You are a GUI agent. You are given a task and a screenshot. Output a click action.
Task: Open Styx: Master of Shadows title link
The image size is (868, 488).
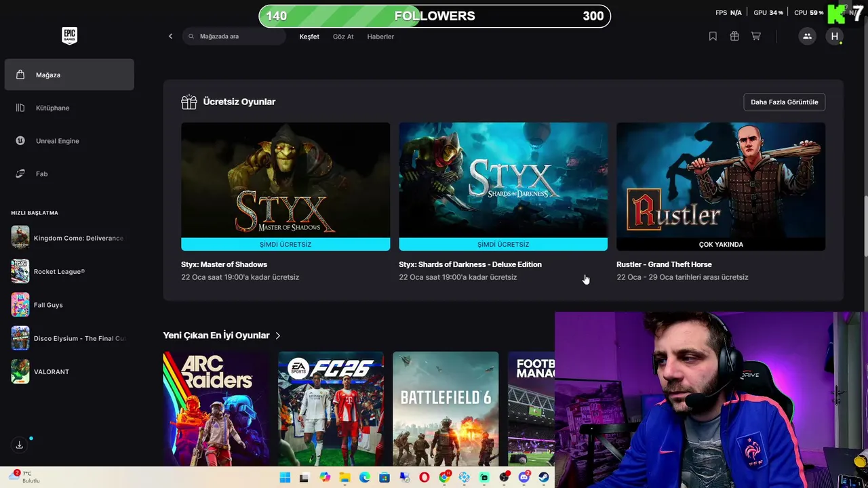point(224,264)
